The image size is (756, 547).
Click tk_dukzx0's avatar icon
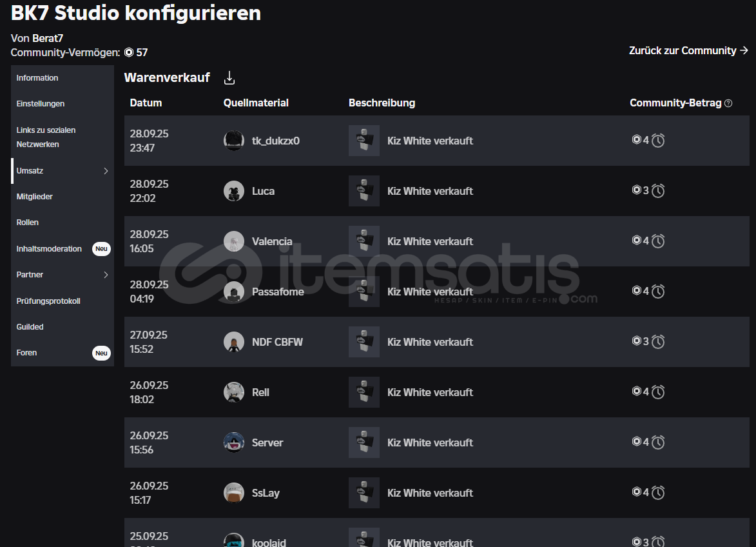234,141
